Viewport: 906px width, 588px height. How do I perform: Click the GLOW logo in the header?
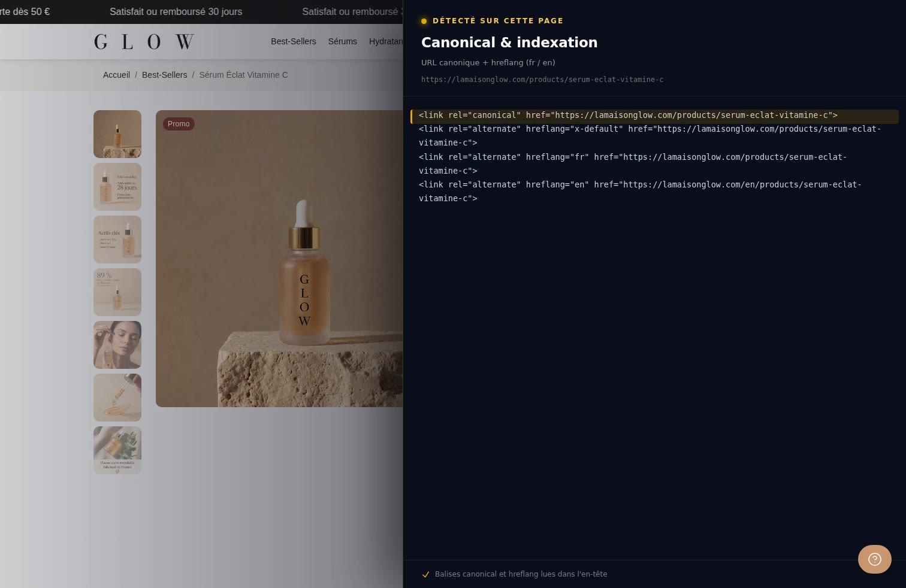[144, 41]
